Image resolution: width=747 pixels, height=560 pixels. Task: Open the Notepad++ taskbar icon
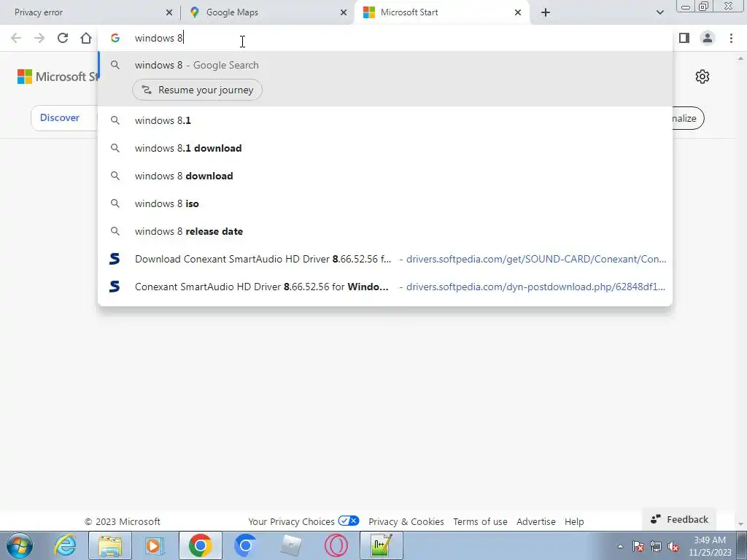[381, 545]
